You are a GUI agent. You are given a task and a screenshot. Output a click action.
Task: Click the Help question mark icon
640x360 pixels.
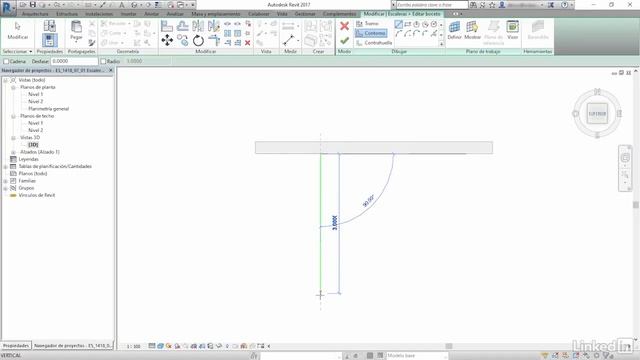click(x=564, y=5)
